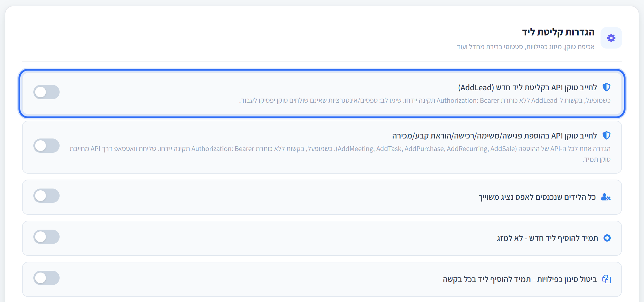The image size is (644, 302).
Task: Enable the require API token for AddLead toggle
Action: [x=46, y=92]
